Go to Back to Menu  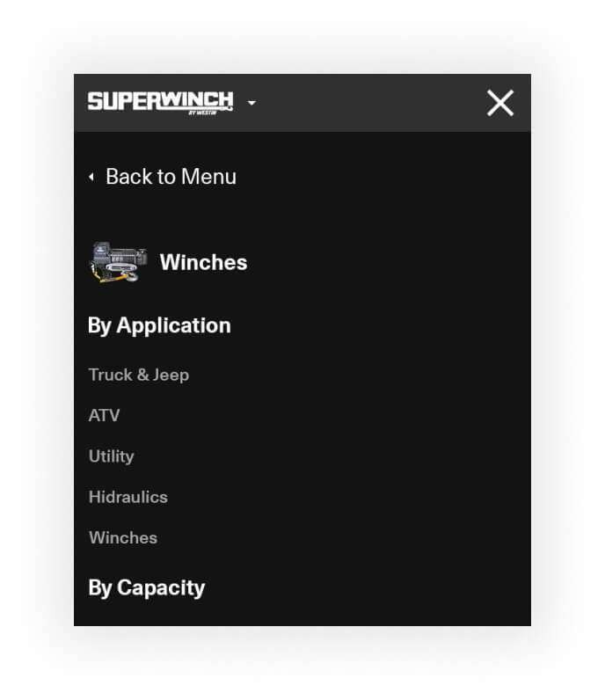click(x=171, y=177)
